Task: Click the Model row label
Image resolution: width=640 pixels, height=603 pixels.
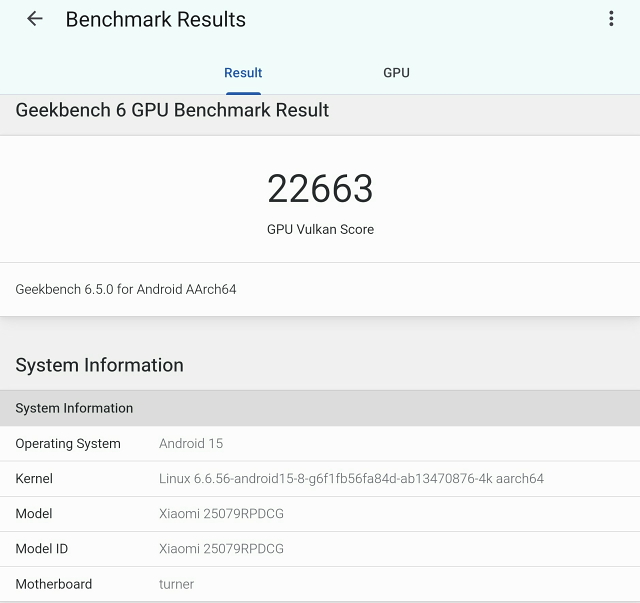Action: tap(34, 514)
